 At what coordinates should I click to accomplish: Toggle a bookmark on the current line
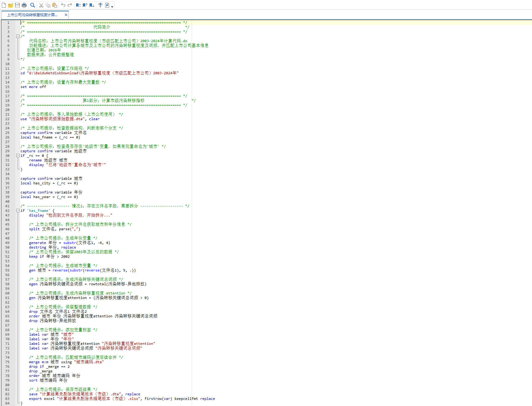(78, 5)
